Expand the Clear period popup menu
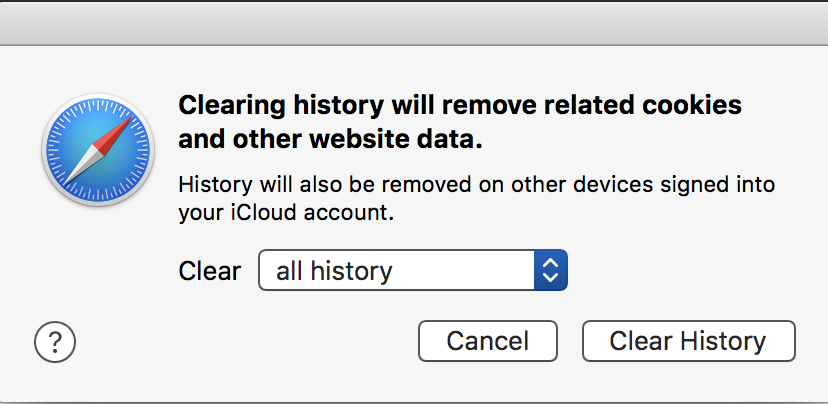Screen dimensions: 828x404 [x=412, y=270]
